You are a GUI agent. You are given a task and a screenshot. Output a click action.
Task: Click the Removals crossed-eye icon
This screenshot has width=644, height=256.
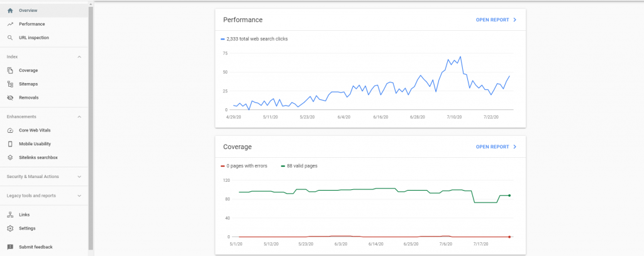click(10, 97)
